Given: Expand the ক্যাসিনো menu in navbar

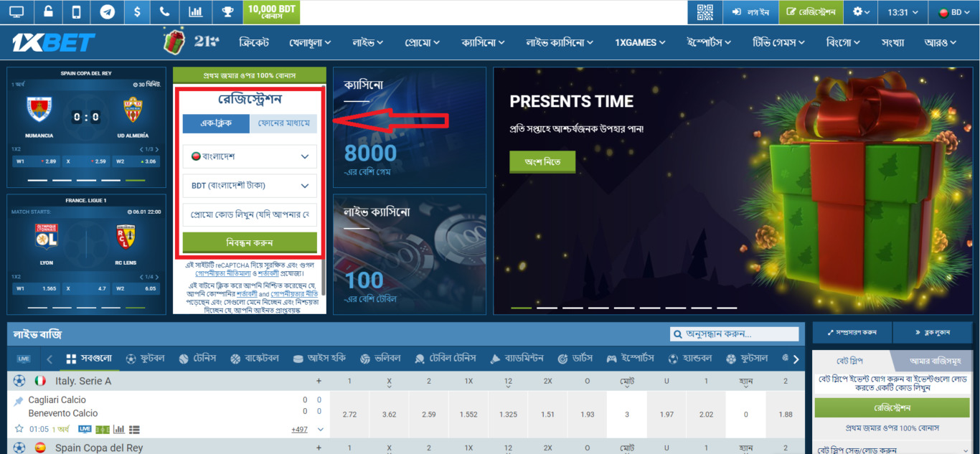Looking at the screenshot, I should [x=483, y=42].
